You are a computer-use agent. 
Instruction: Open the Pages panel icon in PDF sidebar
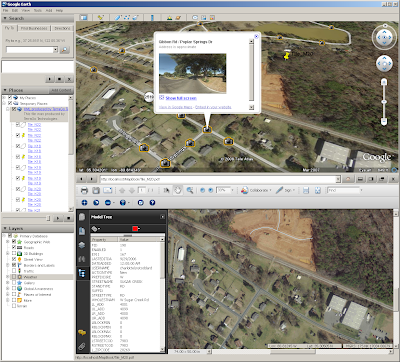point(82,217)
